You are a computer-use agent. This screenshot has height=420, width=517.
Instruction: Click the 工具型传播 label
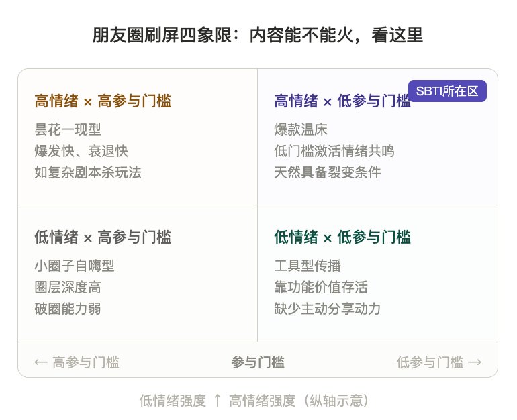coord(308,266)
